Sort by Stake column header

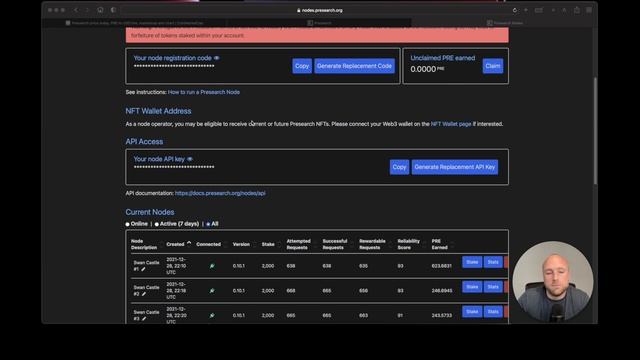click(268, 244)
